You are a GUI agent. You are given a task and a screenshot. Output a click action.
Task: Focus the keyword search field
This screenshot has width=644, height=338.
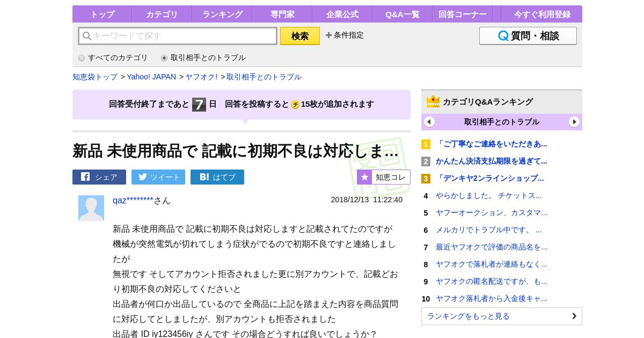point(178,36)
